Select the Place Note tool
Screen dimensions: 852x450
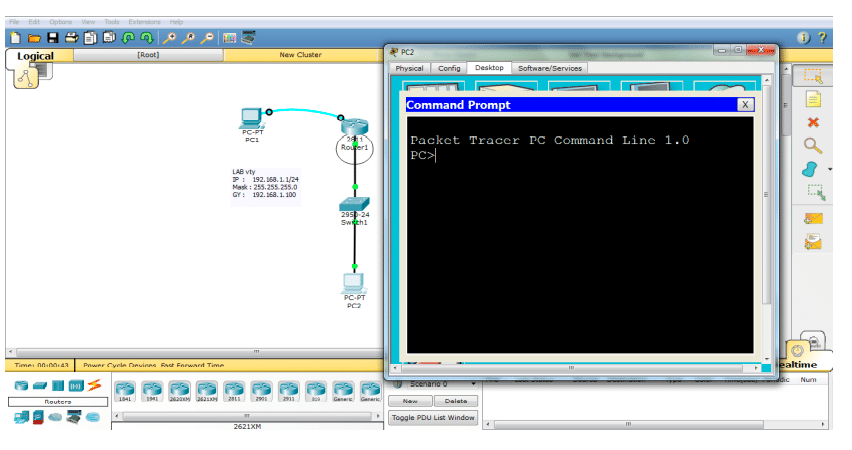tap(813, 99)
